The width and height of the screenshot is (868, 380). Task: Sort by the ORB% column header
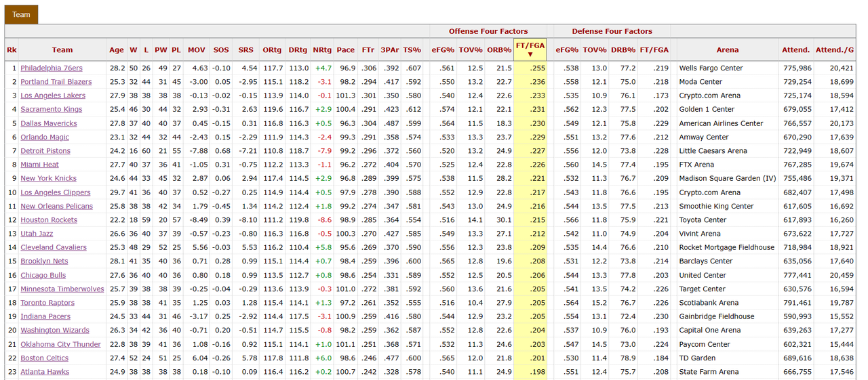[499, 49]
